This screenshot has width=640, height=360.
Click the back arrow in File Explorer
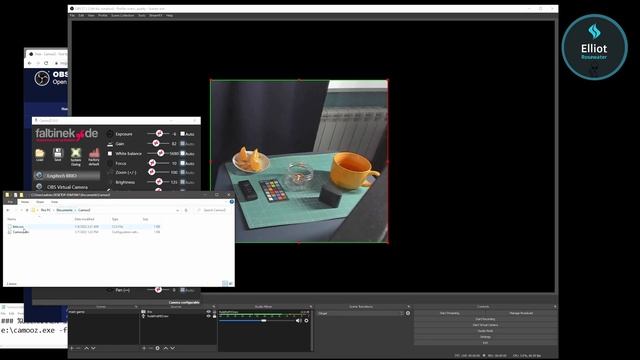(x=8, y=210)
